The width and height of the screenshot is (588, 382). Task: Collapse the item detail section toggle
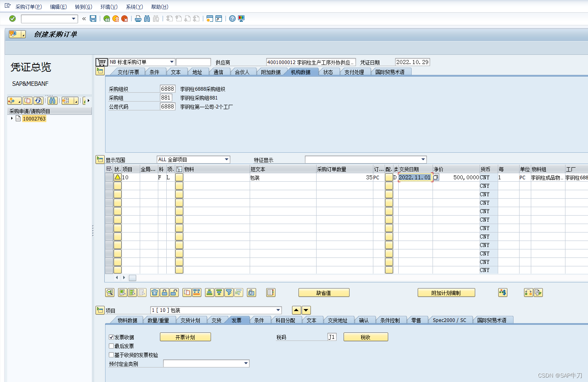click(x=100, y=310)
